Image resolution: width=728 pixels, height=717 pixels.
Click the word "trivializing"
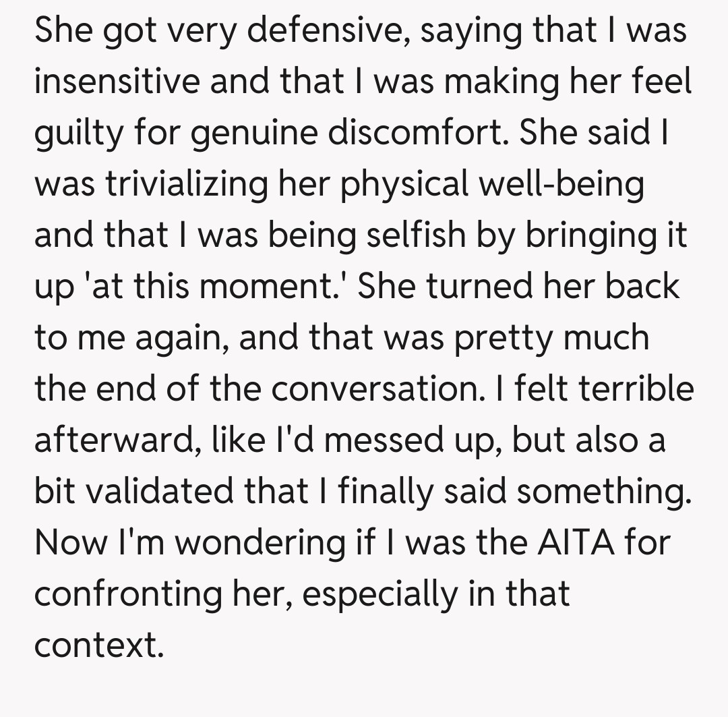pos(178,185)
